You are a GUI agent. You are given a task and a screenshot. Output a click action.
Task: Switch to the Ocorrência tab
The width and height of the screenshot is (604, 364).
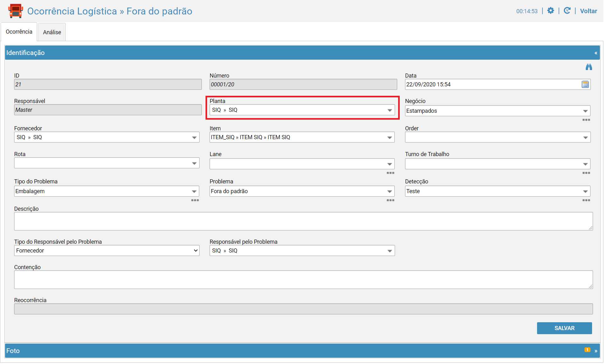click(x=19, y=32)
